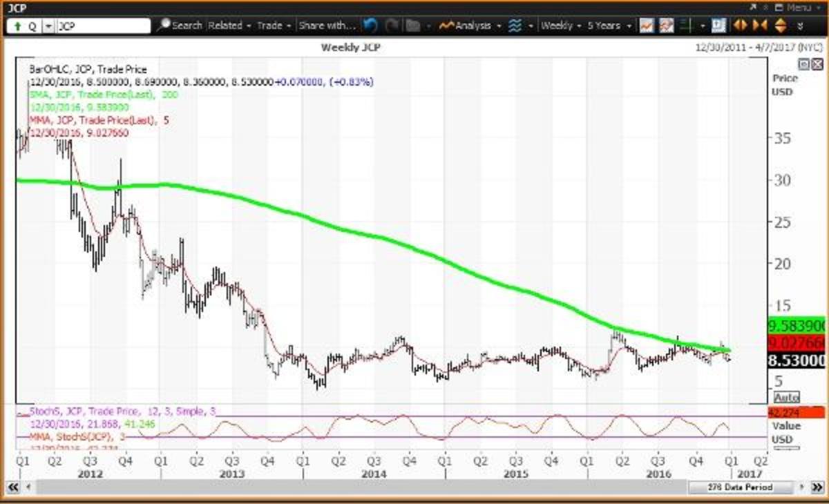Expand the folder icon dropdown arrow
This screenshot has width=829, height=504.
[429, 26]
